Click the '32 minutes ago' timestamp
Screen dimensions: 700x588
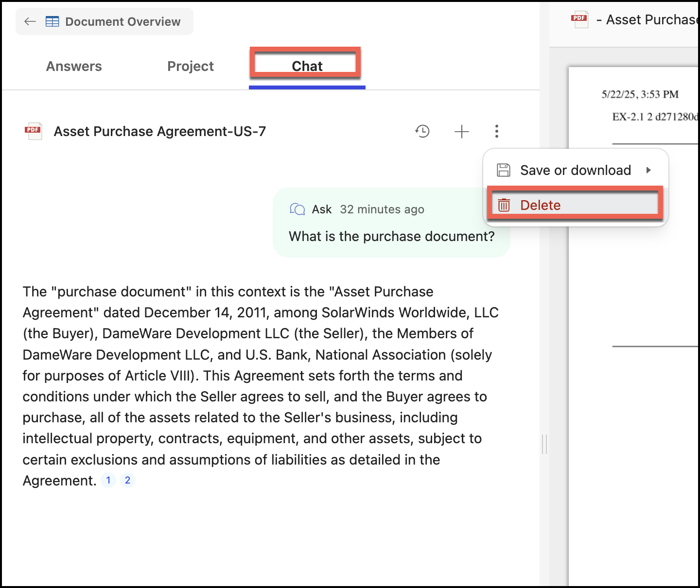[382, 209]
